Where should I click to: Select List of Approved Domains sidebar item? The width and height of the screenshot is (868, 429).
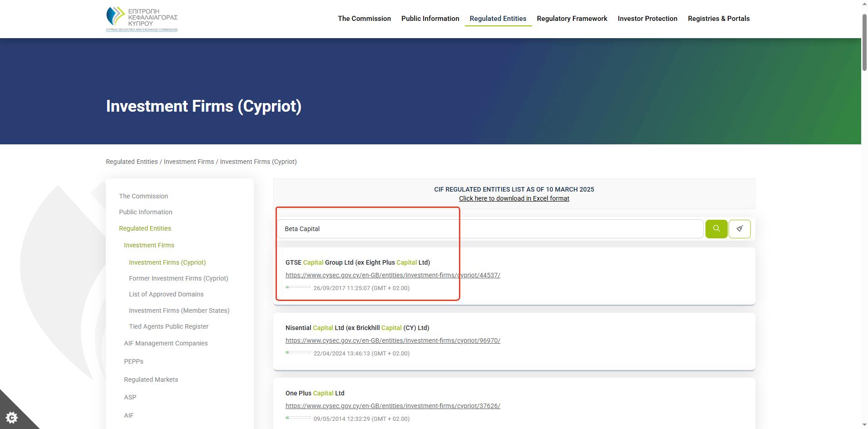[166, 294]
